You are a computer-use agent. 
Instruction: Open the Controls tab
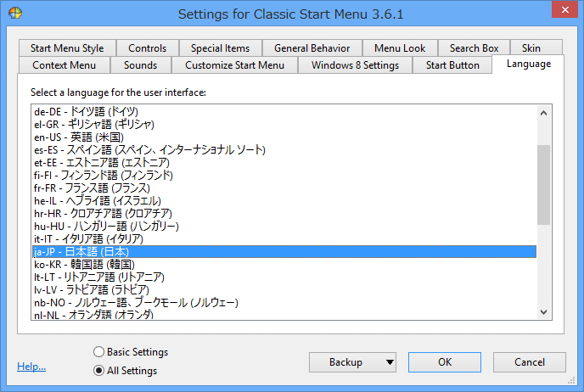click(x=148, y=48)
